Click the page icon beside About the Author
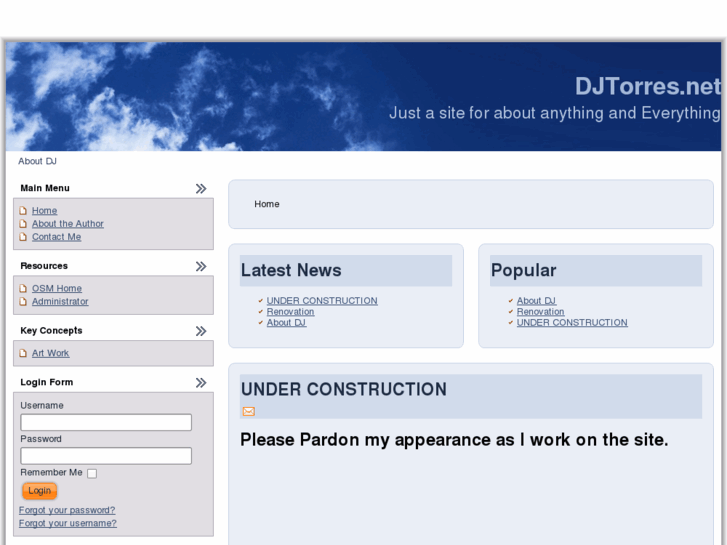 pyautogui.click(x=23, y=224)
